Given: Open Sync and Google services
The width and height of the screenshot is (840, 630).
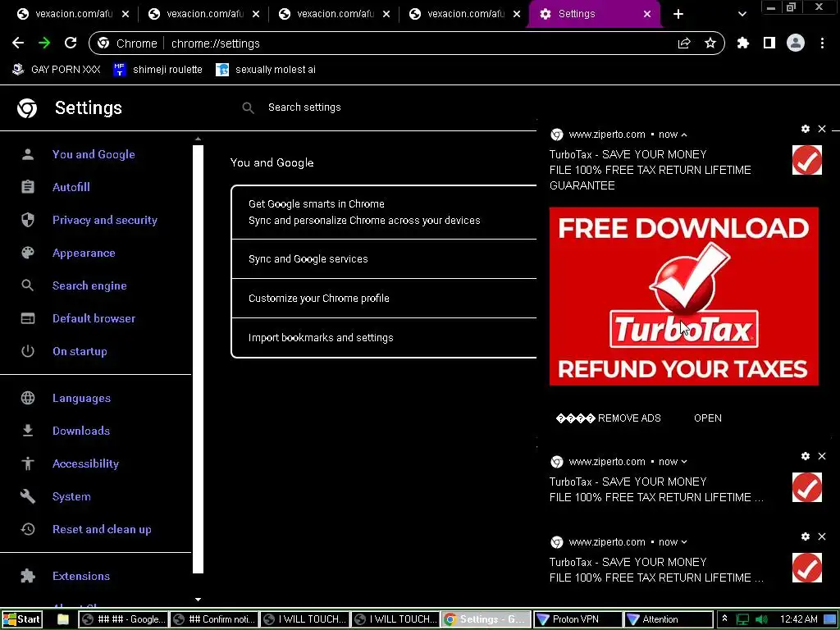Looking at the screenshot, I should [x=384, y=258].
